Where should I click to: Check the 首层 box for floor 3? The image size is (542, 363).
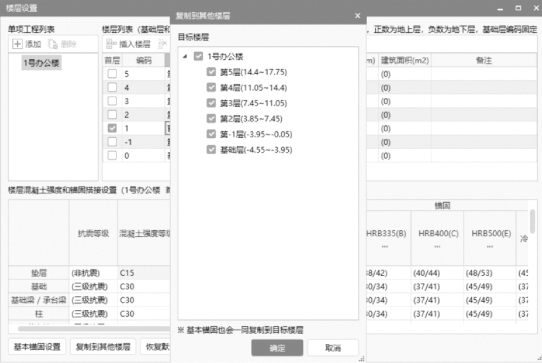tap(112, 101)
